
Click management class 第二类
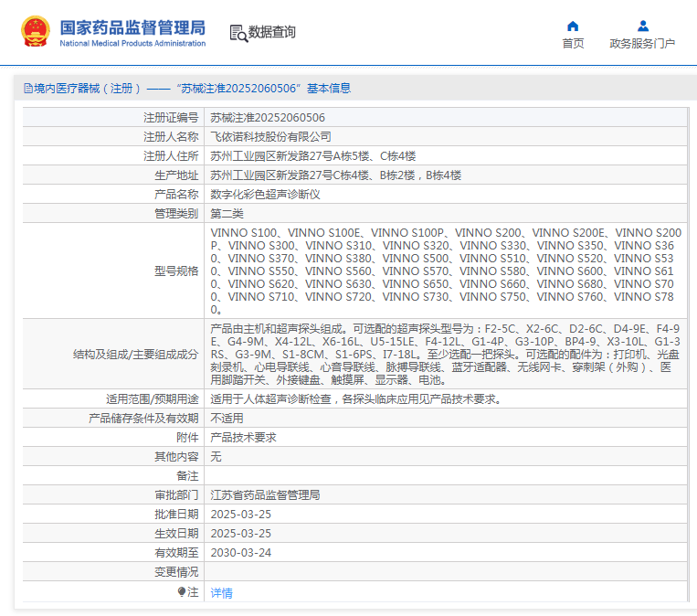coord(227,214)
